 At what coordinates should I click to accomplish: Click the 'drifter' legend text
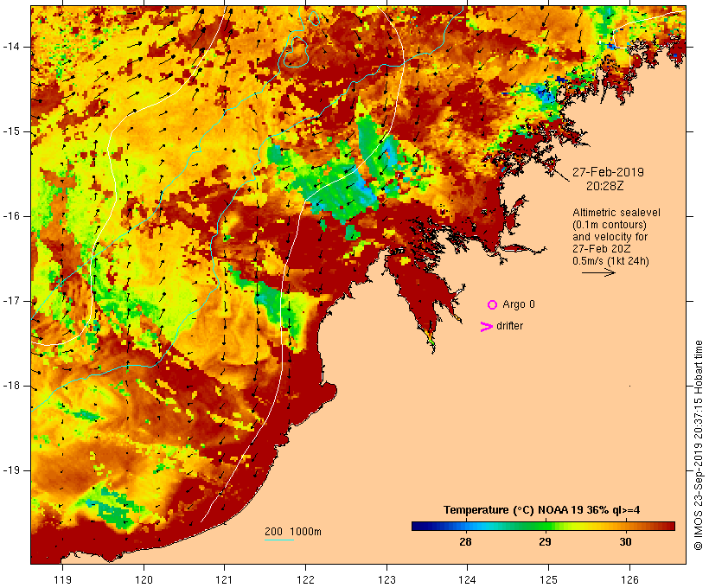tap(509, 326)
